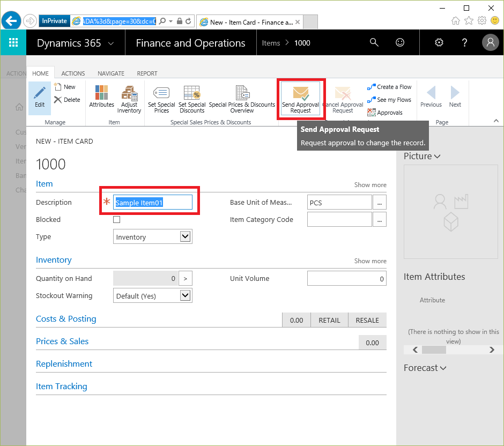The width and height of the screenshot is (504, 446).
Task: Open a new browser tab
Action: click(x=310, y=22)
